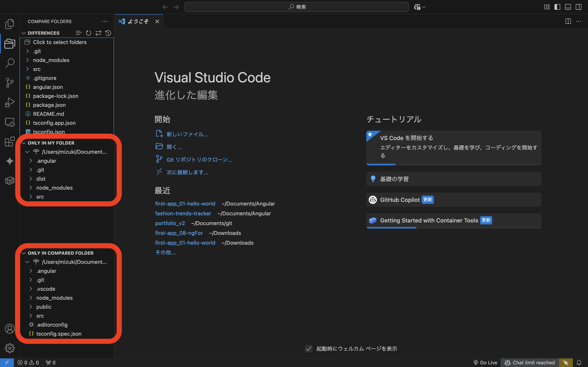Swap the compared folders using the swap arrows
The height and width of the screenshot is (367, 588).
[x=98, y=33]
